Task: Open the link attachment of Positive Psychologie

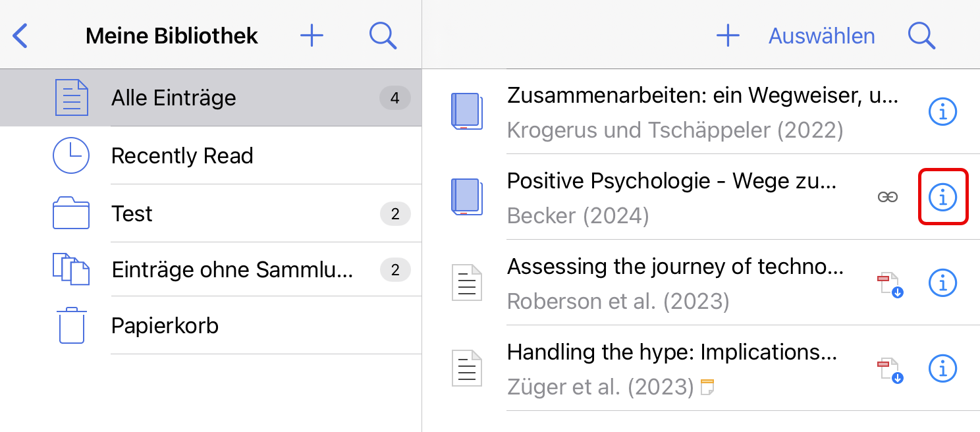Action: 888,197
